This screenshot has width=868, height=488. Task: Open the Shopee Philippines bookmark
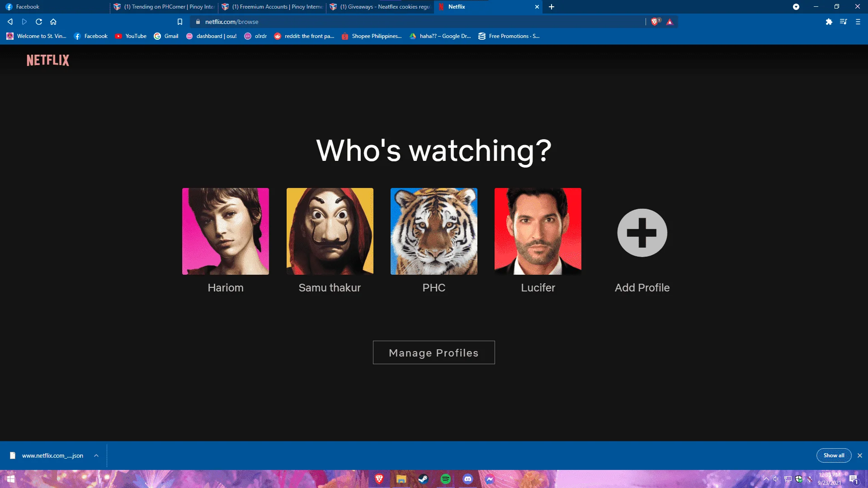(x=372, y=36)
